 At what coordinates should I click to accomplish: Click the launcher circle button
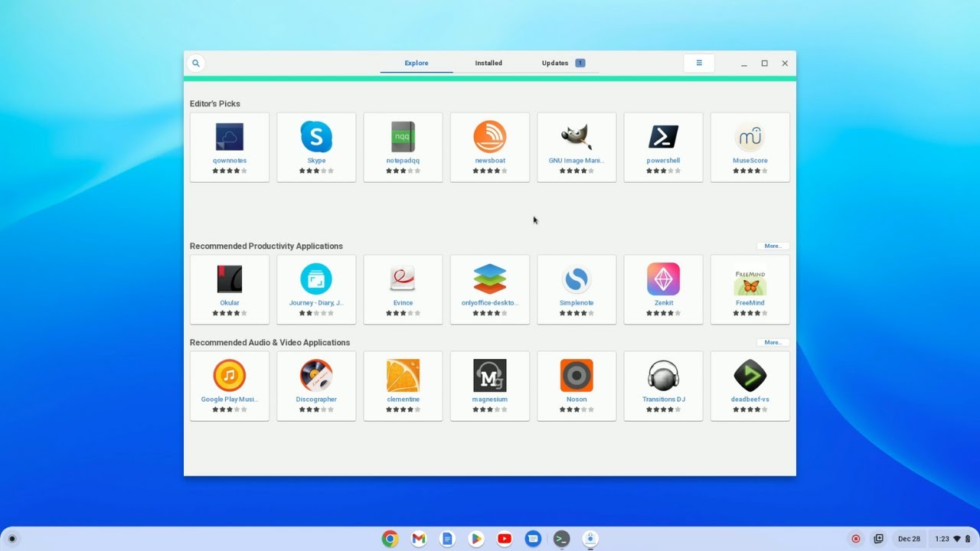click(11, 539)
